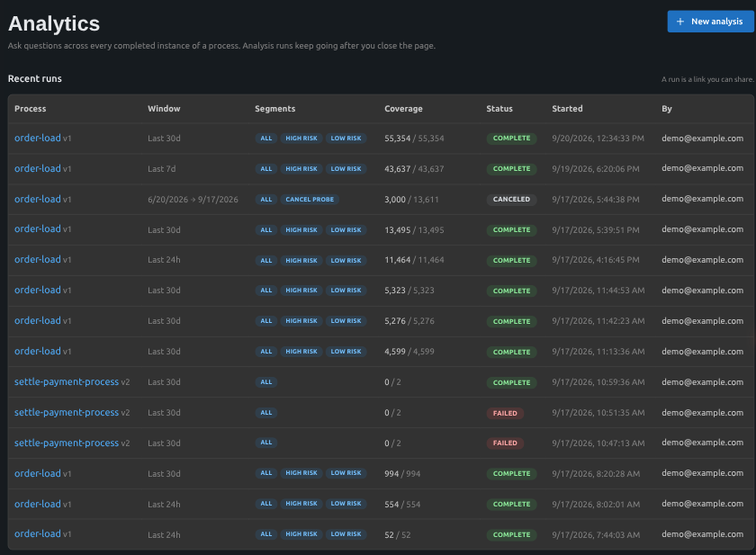This screenshot has height=555, width=756.
Task: Open the order-load run with Last 7d window
Action: pyautogui.click(x=38, y=168)
